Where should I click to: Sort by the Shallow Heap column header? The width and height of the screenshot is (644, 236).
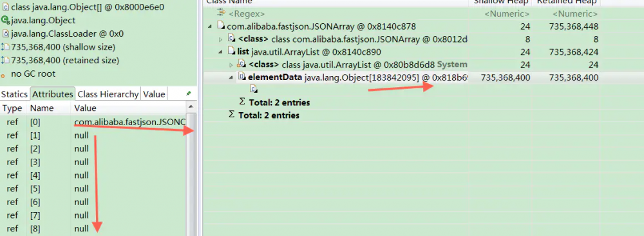(500, 2)
